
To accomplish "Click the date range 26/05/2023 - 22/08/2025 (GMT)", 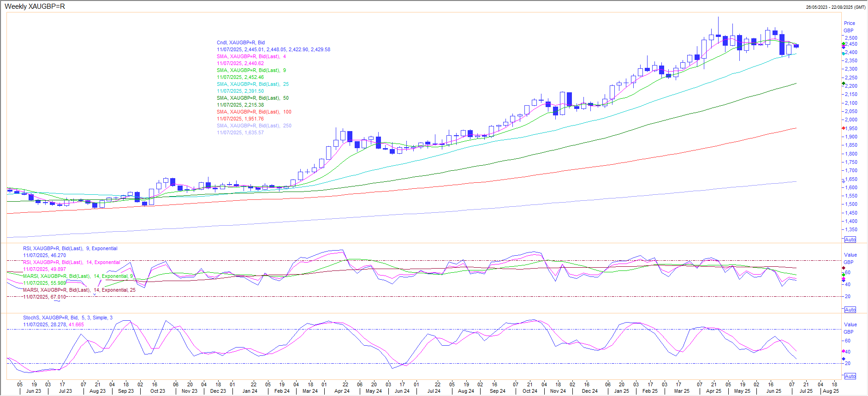I will (x=836, y=7).
